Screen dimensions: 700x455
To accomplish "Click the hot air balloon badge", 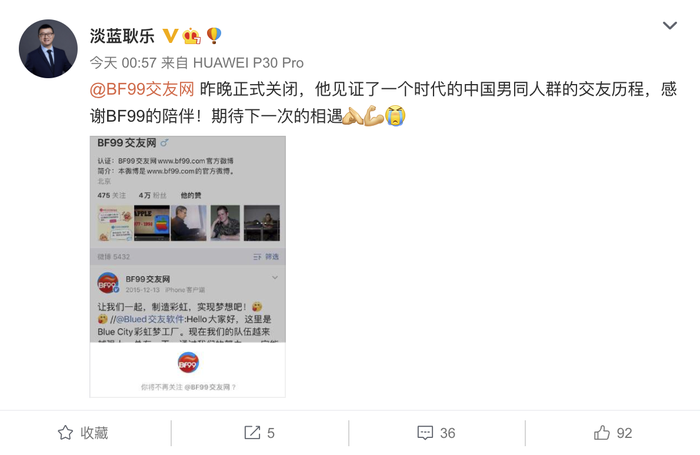I will coord(214,36).
